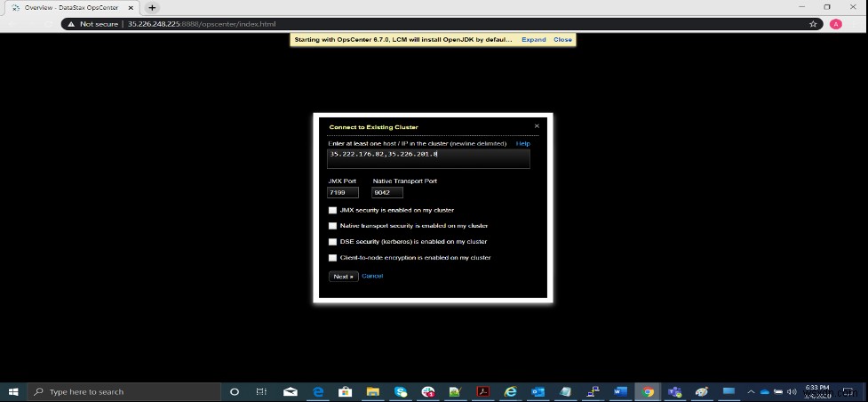The width and height of the screenshot is (868, 402).
Task: Open Task View in taskbar
Action: click(262, 391)
